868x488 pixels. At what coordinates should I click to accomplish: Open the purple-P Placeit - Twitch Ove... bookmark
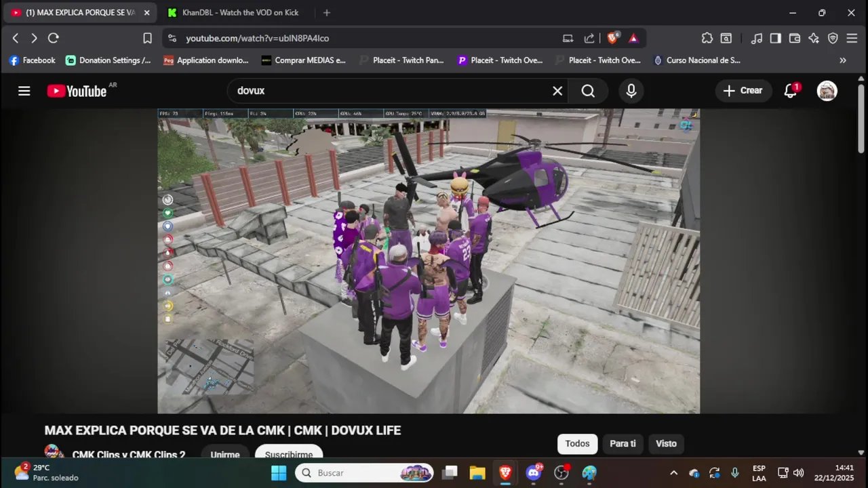(500, 60)
